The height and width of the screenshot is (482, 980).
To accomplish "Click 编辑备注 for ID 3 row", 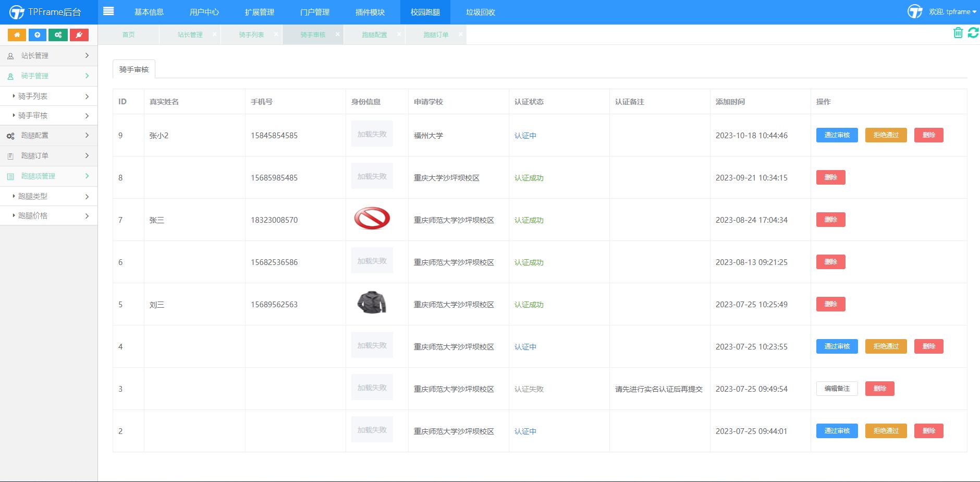I will pyautogui.click(x=837, y=389).
